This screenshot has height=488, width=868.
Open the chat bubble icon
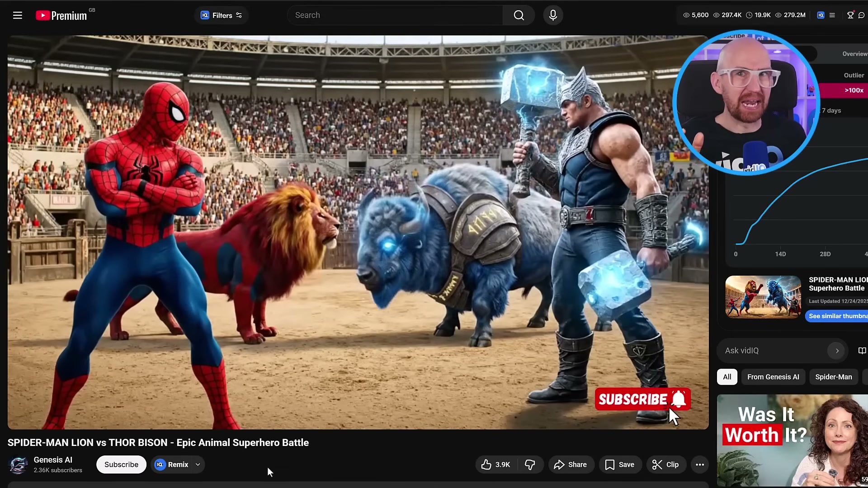point(862,15)
